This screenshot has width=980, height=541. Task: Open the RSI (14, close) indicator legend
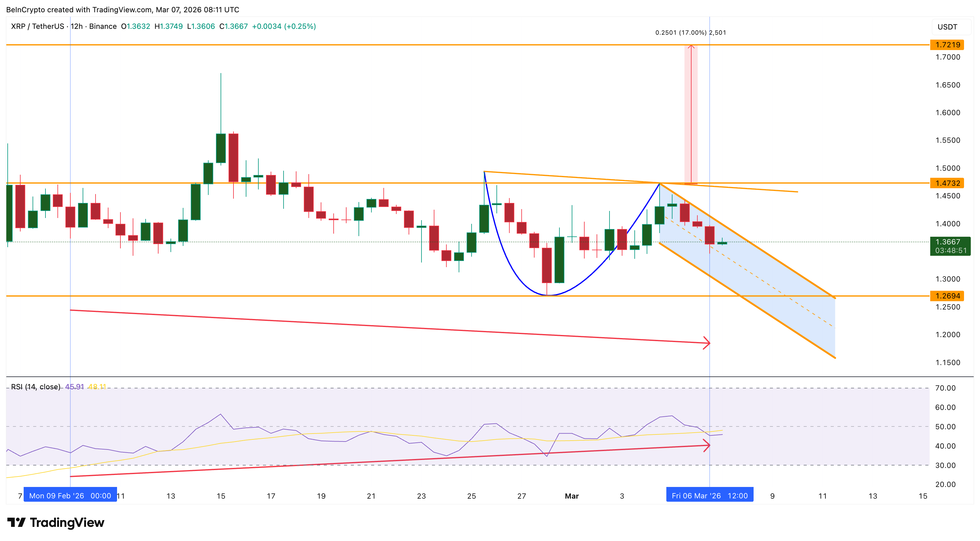coord(35,387)
